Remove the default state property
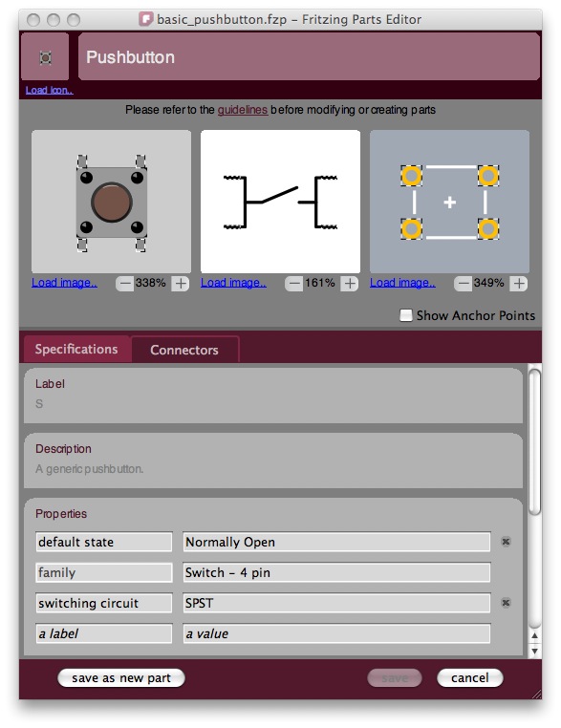 point(506,542)
